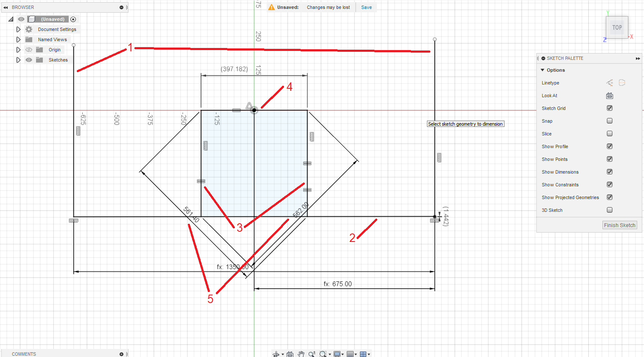Uncheck Show Constraints option
644x357 pixels.
(610, 185)
